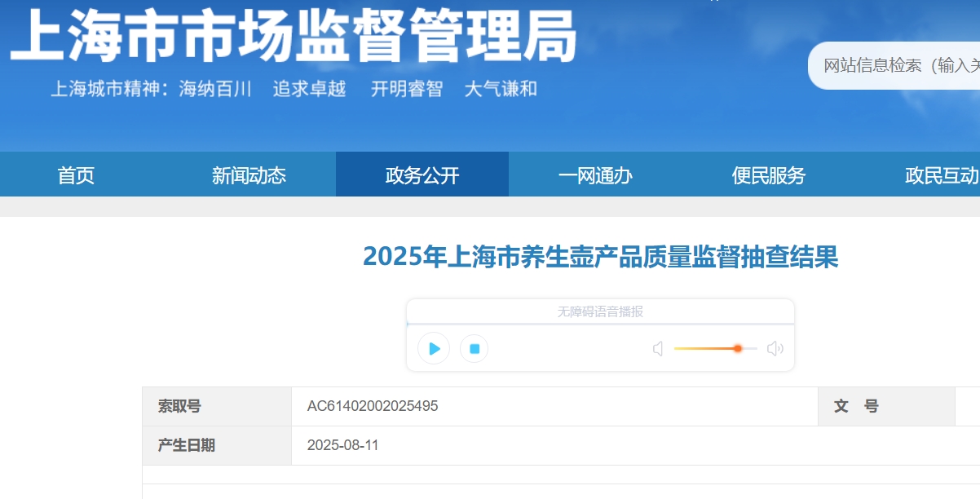Viewport: 980px width, 499px height.
Task: Click the orange volume slider handle
Action: tap(737, 348)
